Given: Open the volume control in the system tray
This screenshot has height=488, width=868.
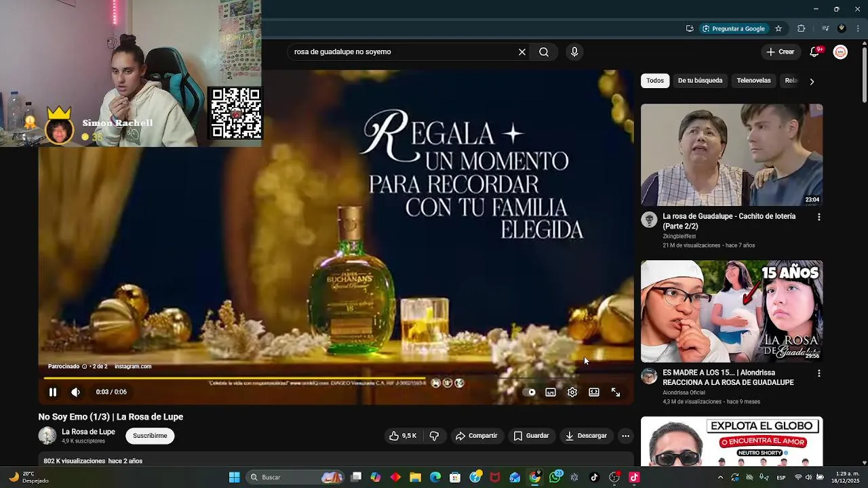Looking at the screenshot, I should (x=808, y=477).
